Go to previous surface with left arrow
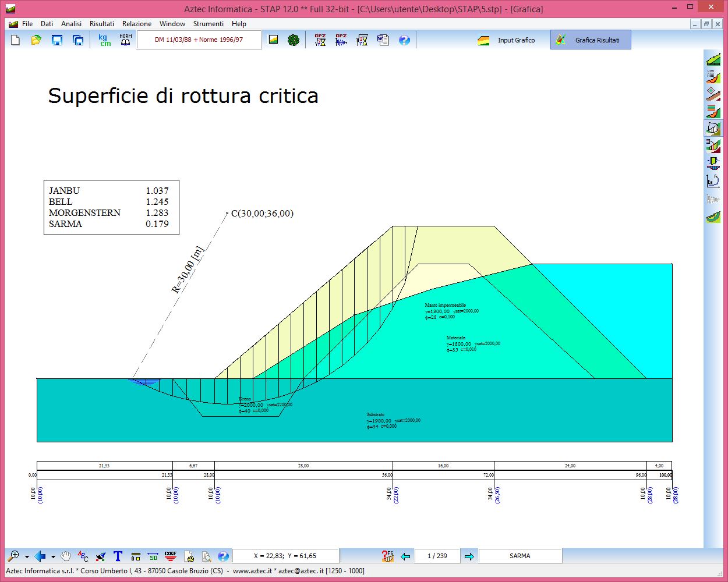Image resolution: width=728 pixels, height=582 pixels. tap(406, 556)
